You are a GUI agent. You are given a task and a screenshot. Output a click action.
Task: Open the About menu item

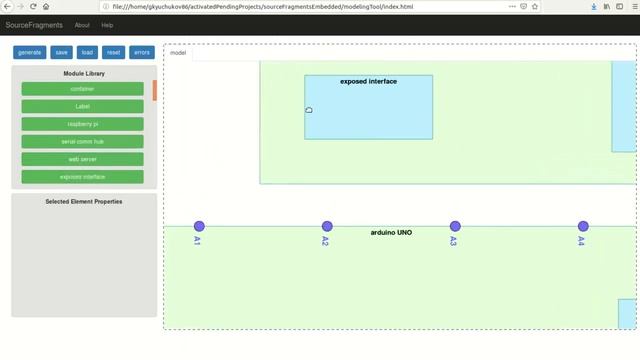pos(82,25)
